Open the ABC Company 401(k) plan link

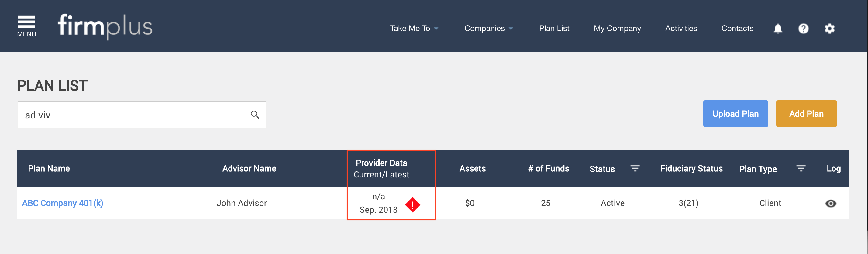pos(63,203)
